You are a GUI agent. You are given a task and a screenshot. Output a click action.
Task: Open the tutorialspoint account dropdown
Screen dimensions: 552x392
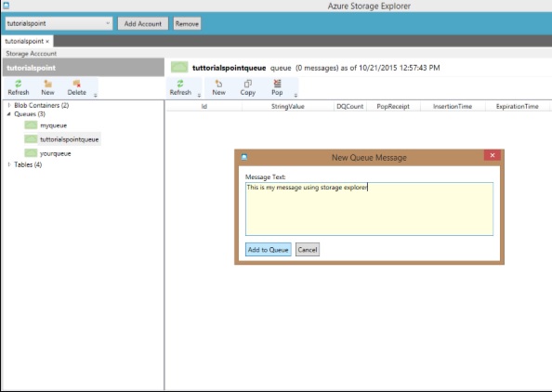[x=59, y=23]
